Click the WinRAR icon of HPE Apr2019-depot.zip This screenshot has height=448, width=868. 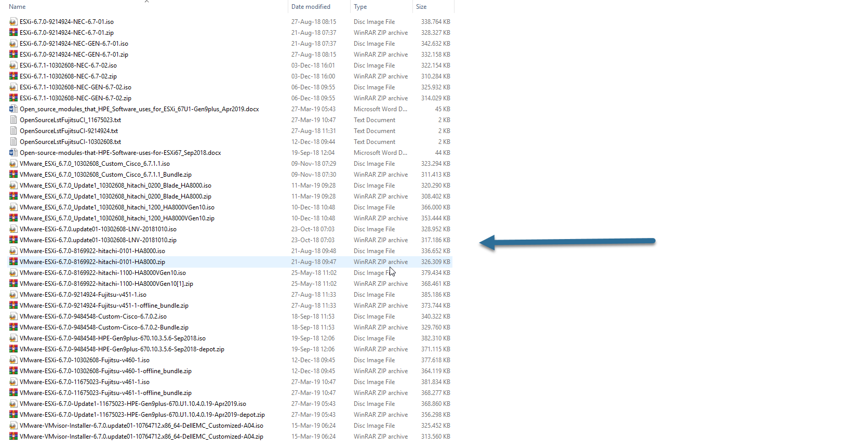point(14,415)
